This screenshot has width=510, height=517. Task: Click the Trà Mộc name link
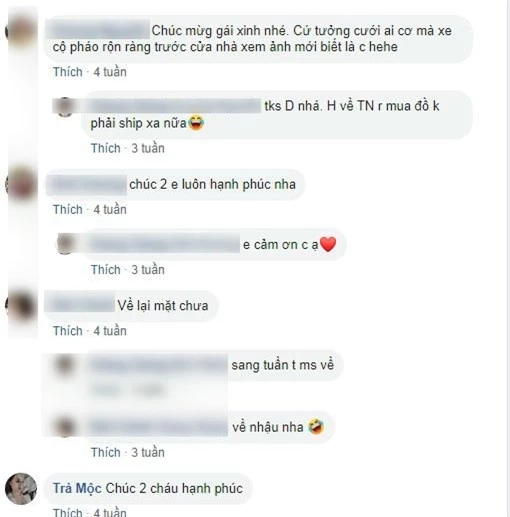(77, 488)
